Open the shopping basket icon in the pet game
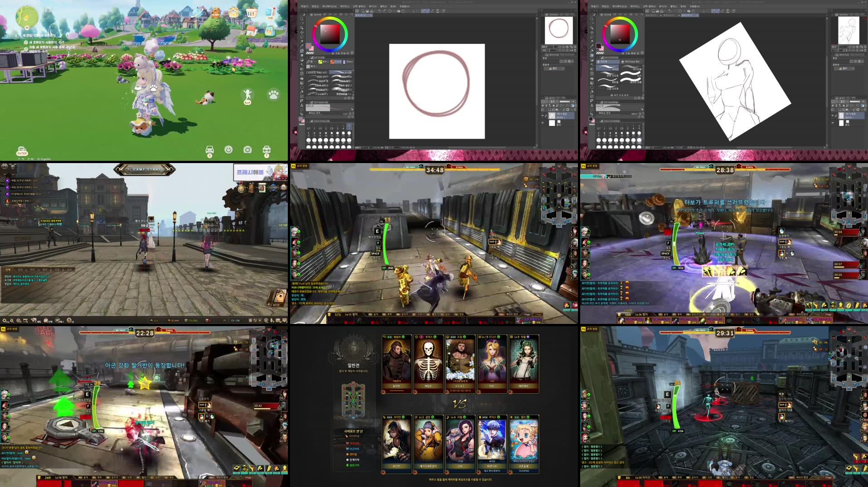The height and width of the screenshot is (487, 868). point(252,12)
